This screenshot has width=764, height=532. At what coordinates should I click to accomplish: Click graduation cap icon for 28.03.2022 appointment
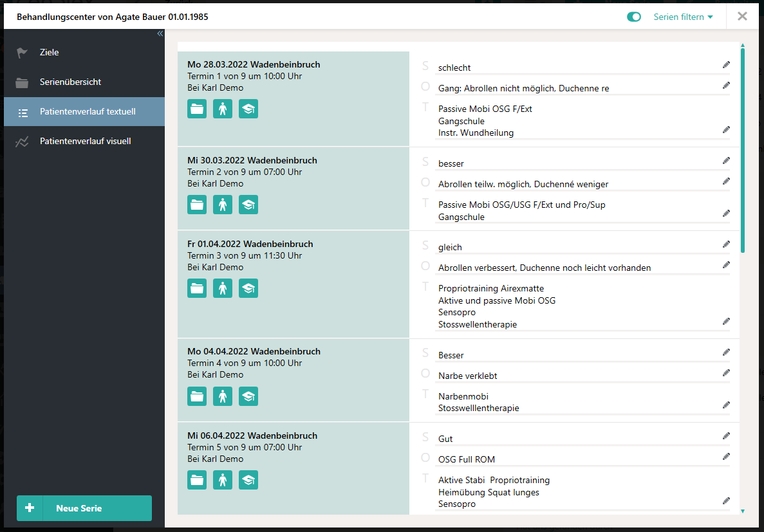click(x=248, y=109)
